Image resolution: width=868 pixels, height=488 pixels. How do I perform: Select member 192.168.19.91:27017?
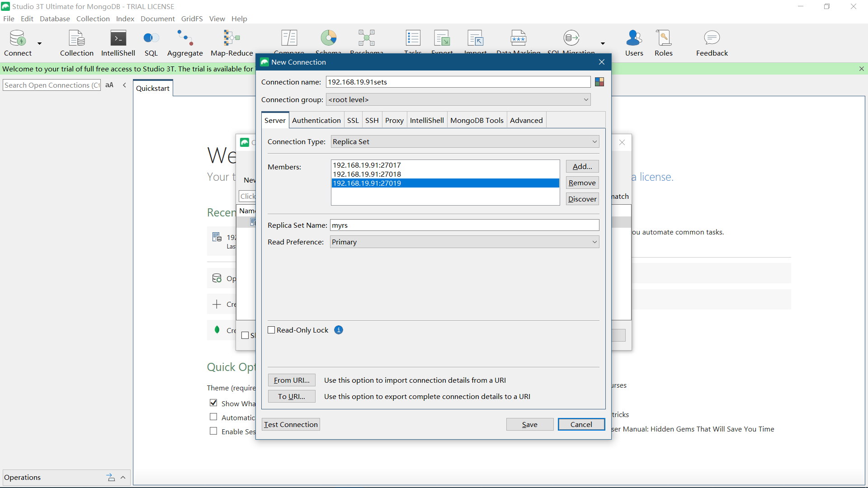click(x=445, y=165)
